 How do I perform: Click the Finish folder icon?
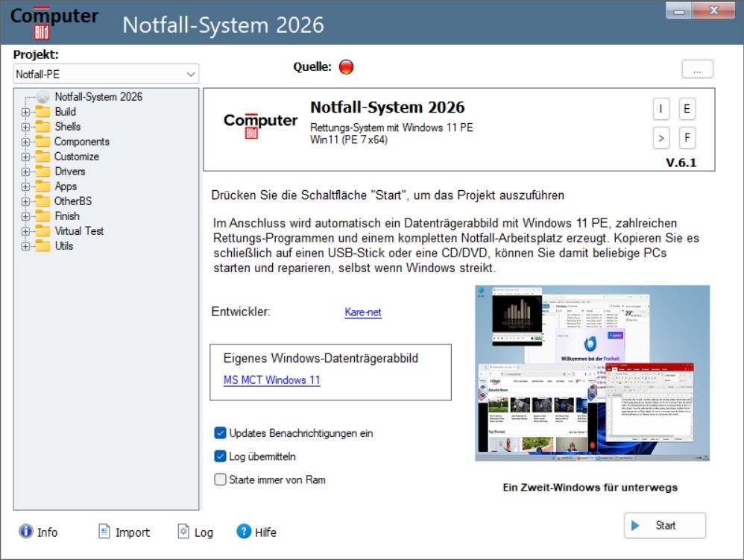click(x=42, y=216)
